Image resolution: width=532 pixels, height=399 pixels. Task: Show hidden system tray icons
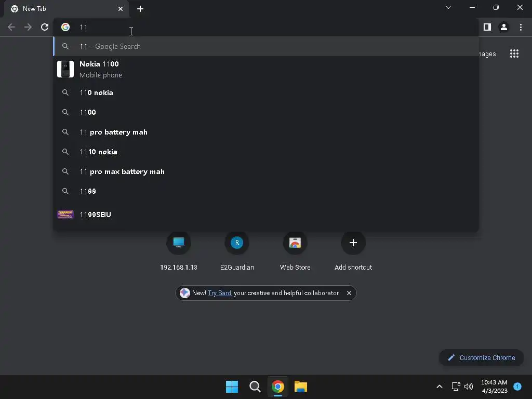click(440, 387)
